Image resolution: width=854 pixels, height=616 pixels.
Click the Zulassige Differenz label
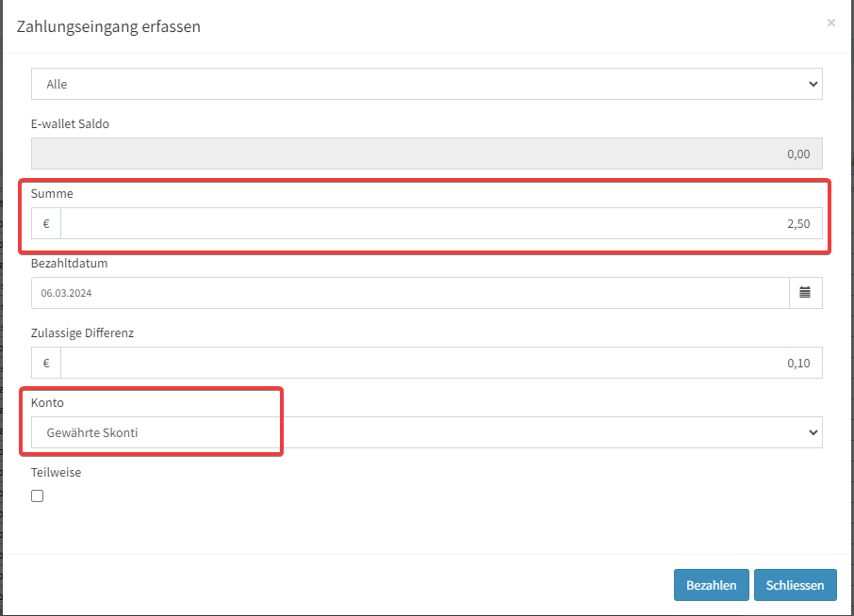tap(82, 333)
